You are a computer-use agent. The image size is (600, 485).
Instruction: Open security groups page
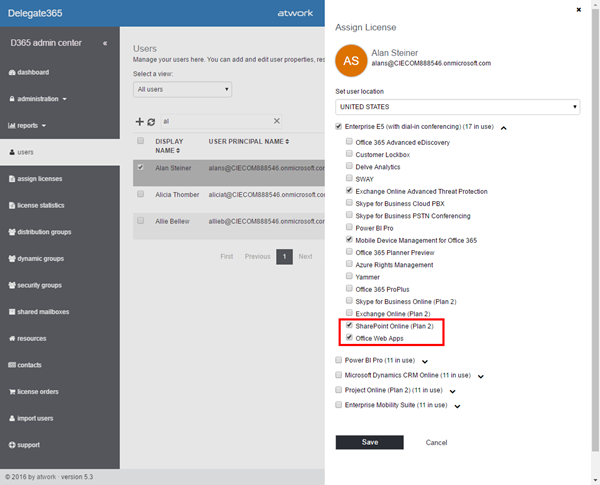[x=35, y=285]
